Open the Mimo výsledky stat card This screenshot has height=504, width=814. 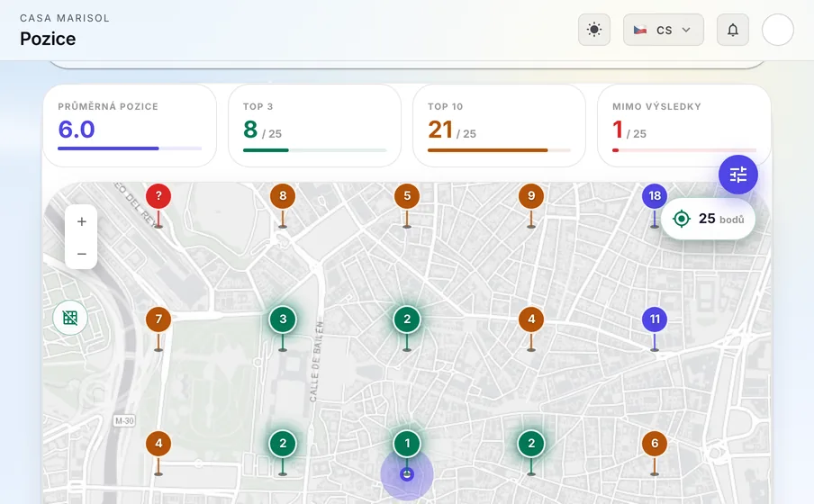[683, 126]
